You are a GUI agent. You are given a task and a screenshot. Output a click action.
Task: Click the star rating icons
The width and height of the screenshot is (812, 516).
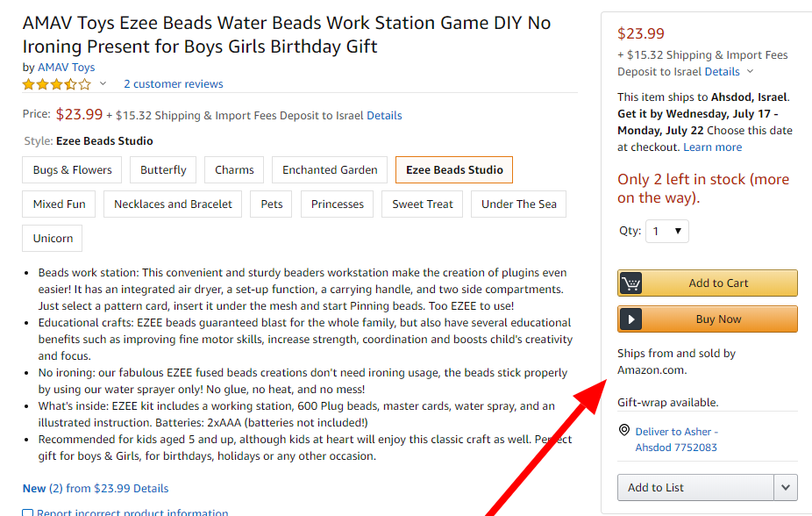click(x=56, y=84)
